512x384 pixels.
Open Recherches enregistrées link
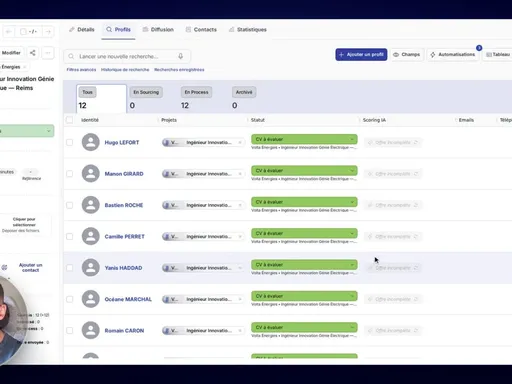179,70
